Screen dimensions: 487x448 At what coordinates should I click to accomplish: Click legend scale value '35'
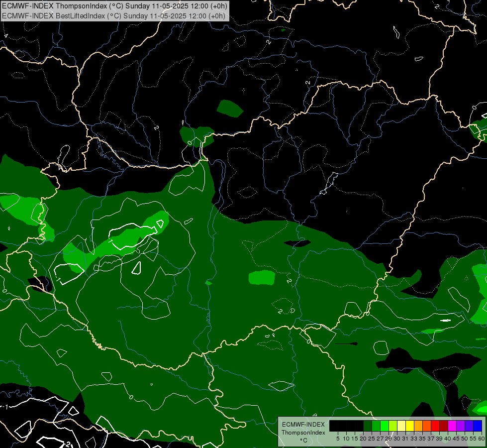(422, 439)
